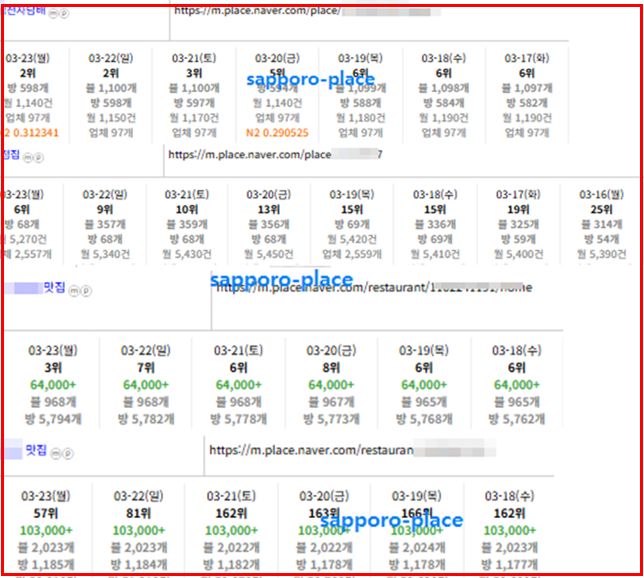Screen dimensions: 644x578
Task: Open the topmost m.place.naver.com/place URL
Action: pos(258,11)
